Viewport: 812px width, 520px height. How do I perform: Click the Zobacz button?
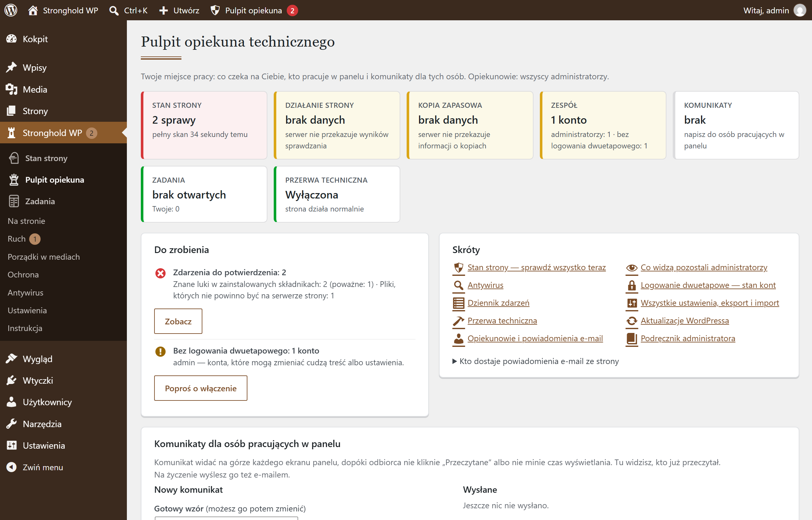coord(178,321)
